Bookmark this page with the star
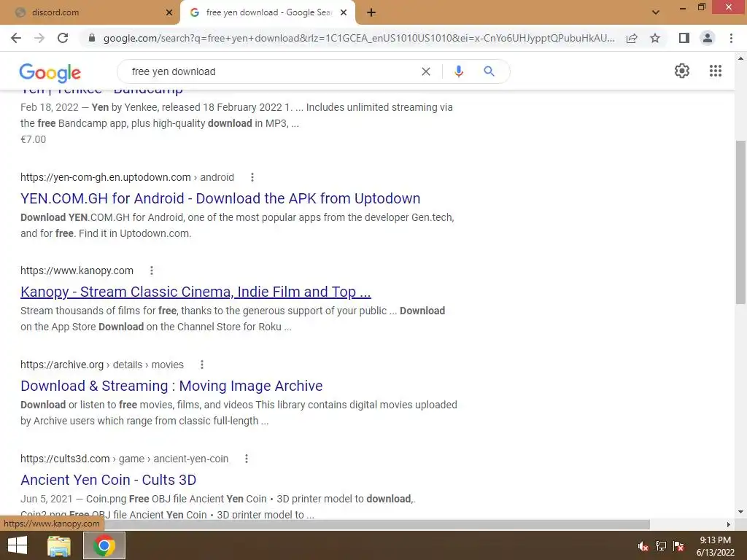Viewport: 747px width, 560px height. click(655, 38)
